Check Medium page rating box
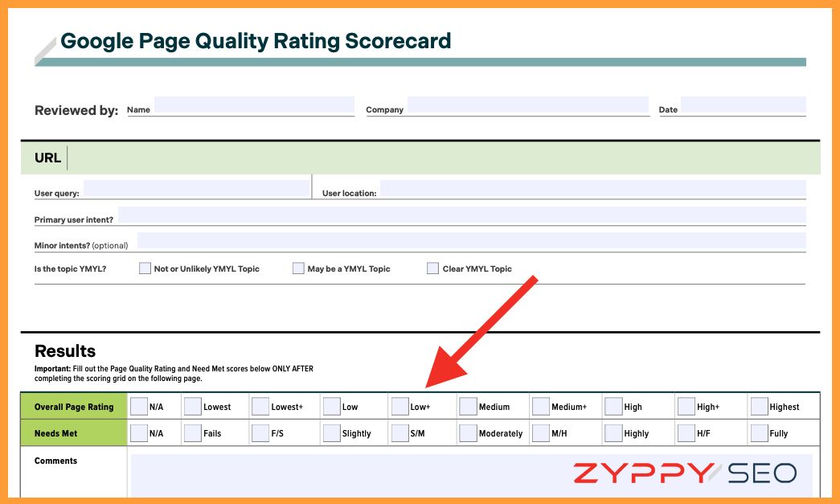840x504 pixels. [x=468, y=407]
